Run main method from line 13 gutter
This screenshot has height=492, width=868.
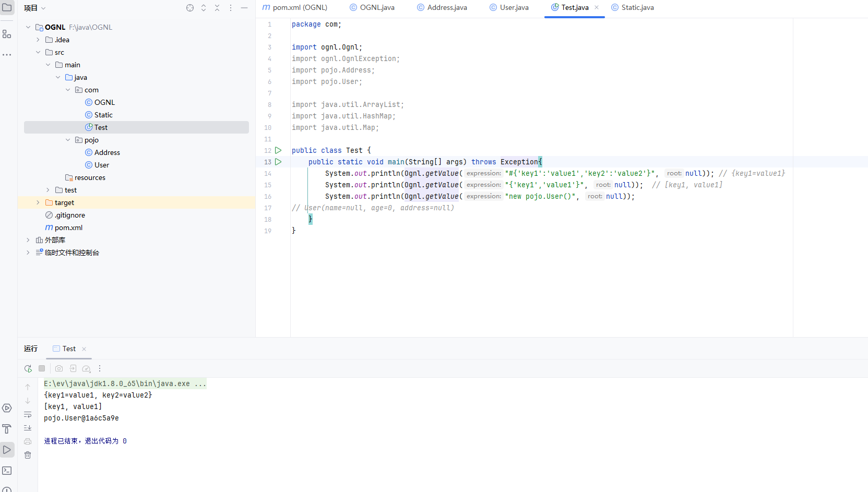point(278,162)
